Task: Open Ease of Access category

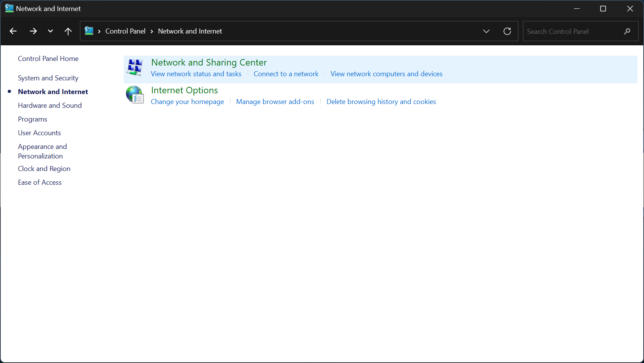Action: [40, 182]
